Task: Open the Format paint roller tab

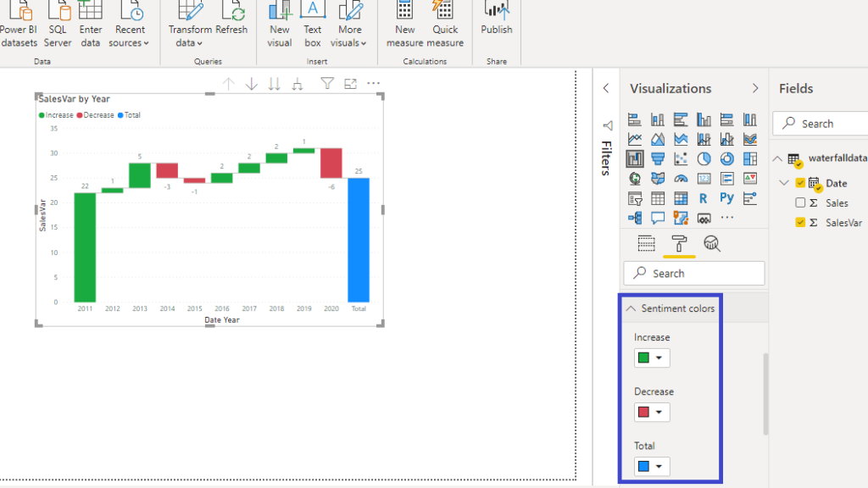Action: point(679,244)
